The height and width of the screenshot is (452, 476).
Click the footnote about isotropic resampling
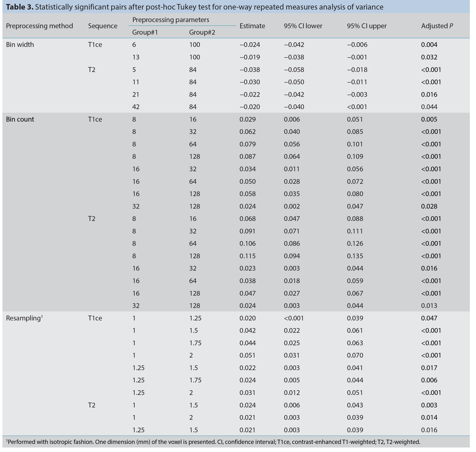pyautogui.click(x=213, y=442)
